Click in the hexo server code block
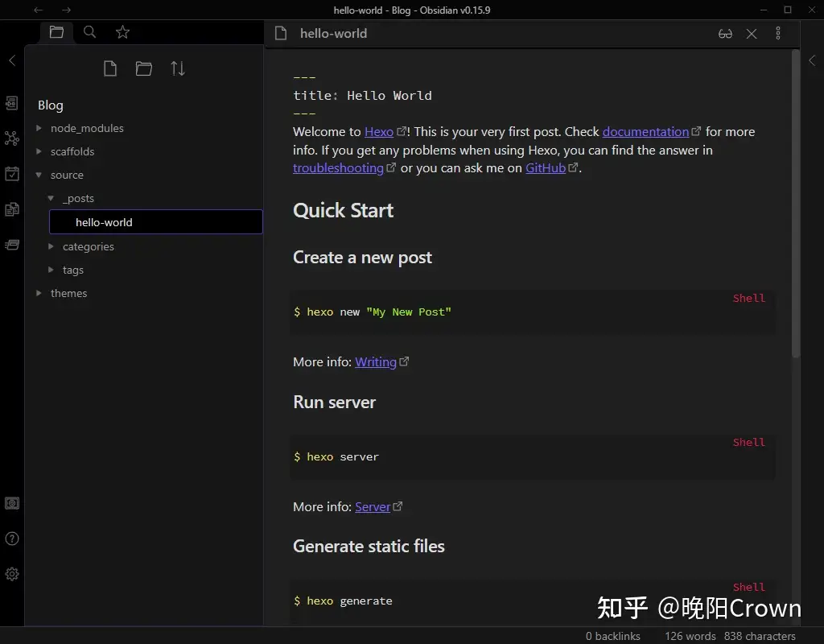 [x=533, y=456]
